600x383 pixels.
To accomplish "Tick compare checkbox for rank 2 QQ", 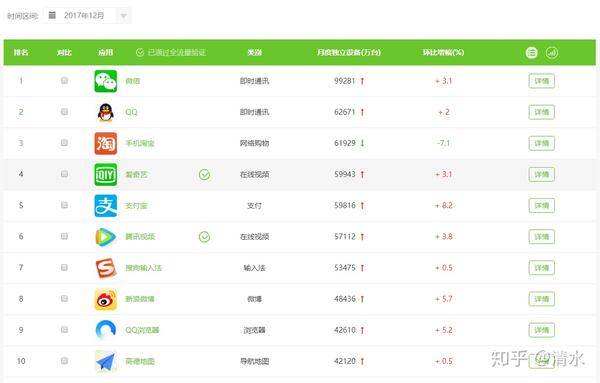I will point(64,111).
